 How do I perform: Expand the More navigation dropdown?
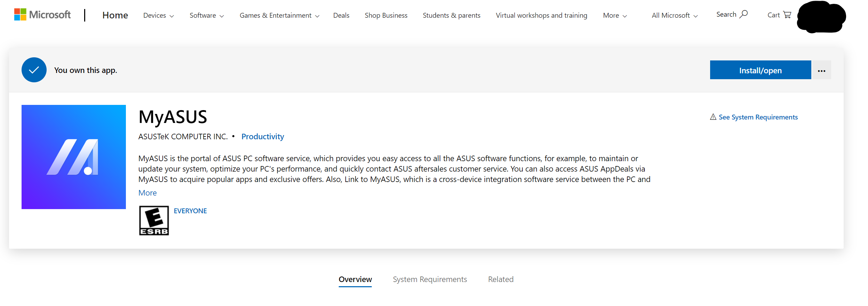[x=615, y=15]
